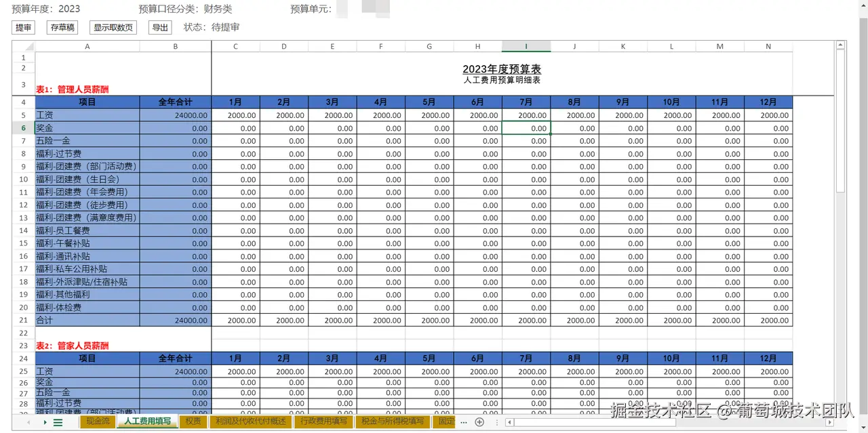Viewport: 868px width, 433px height.
Task: Click 全年合计 header in row 4
Action: (x=176, y=102)
